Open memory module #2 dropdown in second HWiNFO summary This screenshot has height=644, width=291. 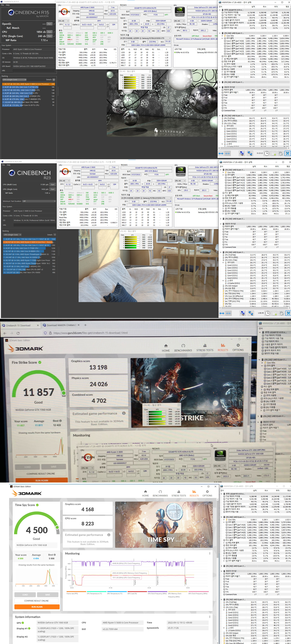[x=146, y=198]
